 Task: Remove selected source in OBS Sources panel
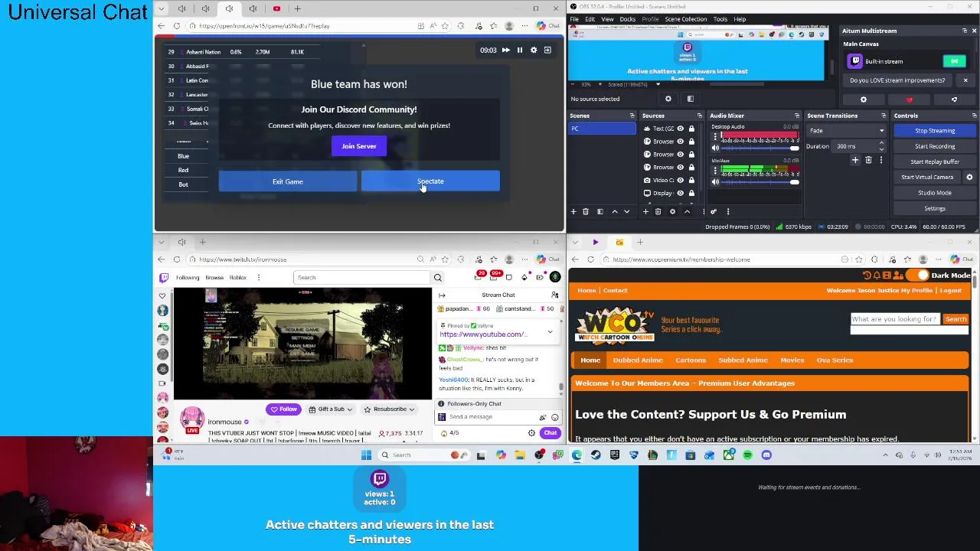658,211
